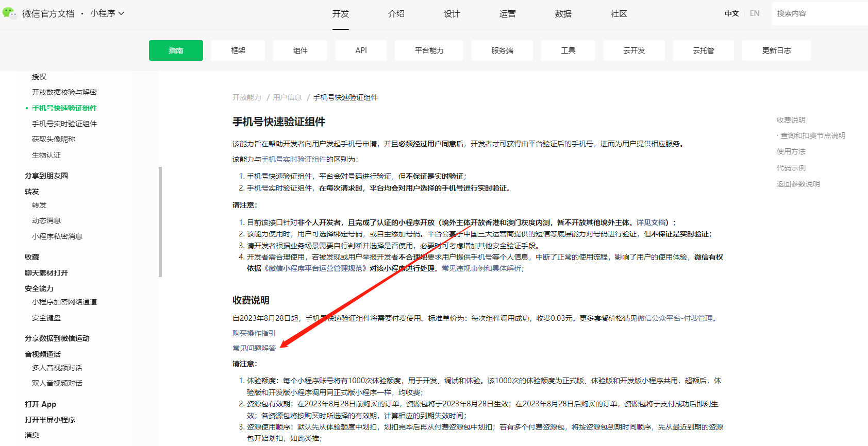868x446 pixels.
Task: Click 微信官方文档 site title
Action: pyautogui.click(x=48, y=13)
